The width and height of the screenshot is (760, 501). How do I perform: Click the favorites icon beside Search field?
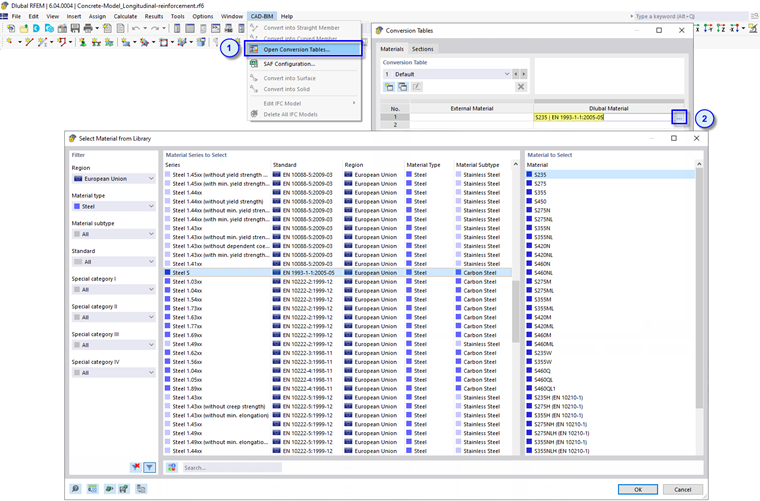point(172,467)
